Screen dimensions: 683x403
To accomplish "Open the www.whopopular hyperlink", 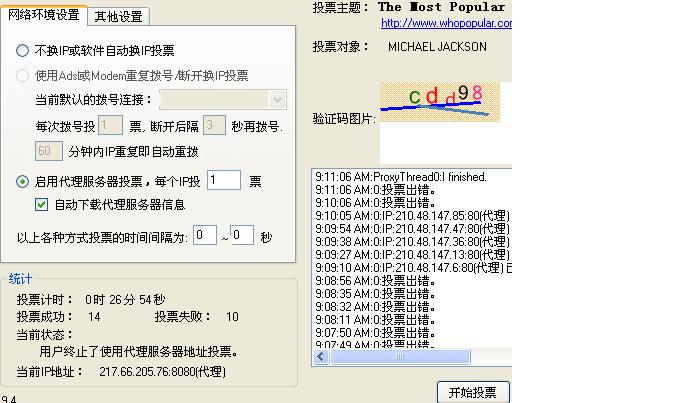I will (x=443, y=23).
